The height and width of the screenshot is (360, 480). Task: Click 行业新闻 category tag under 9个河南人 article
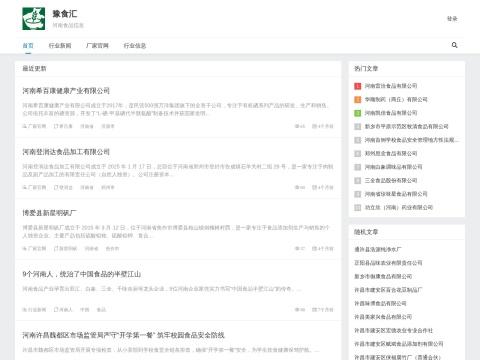[x=34, y=310]
